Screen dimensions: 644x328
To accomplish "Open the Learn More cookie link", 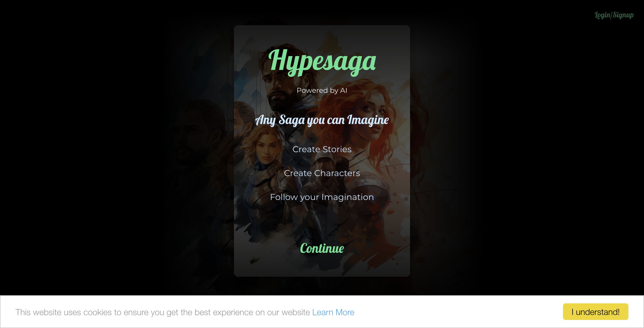I will (x=333, y=312).
